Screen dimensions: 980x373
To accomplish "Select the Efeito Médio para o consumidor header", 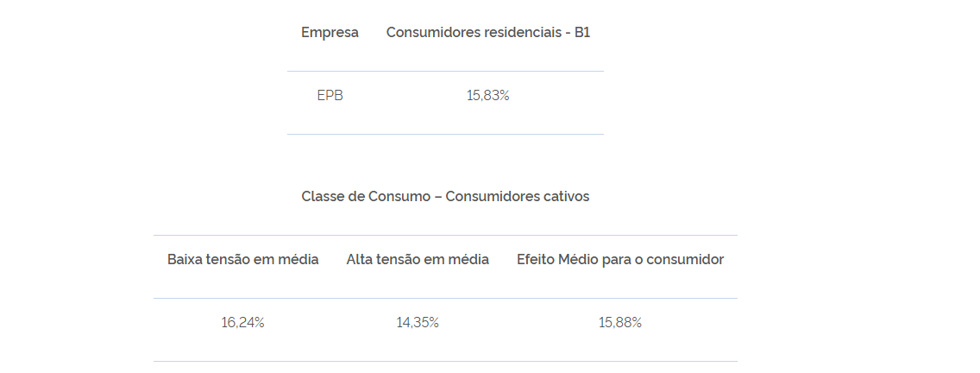I will tap(619, 259).
